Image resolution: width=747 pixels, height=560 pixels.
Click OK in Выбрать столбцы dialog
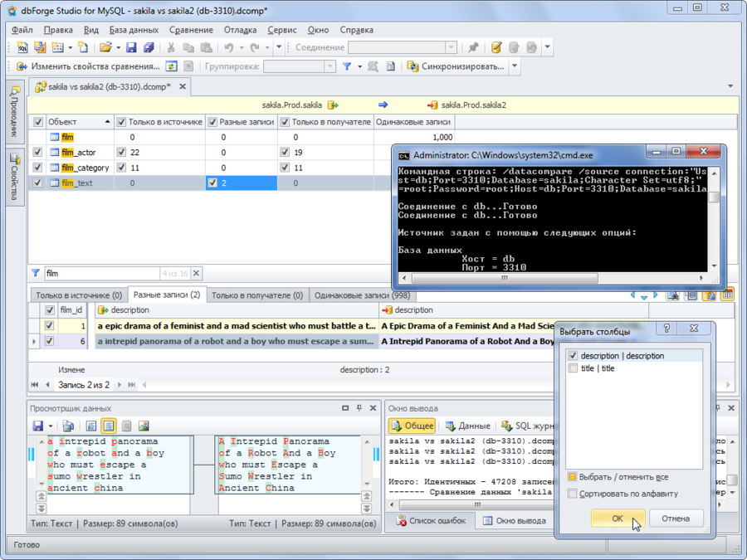tap(618, 518)
